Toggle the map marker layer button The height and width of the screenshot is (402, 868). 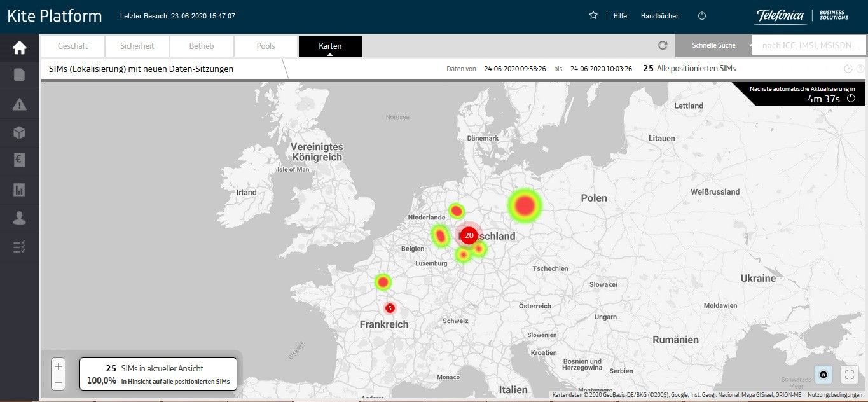coord(823,375)
